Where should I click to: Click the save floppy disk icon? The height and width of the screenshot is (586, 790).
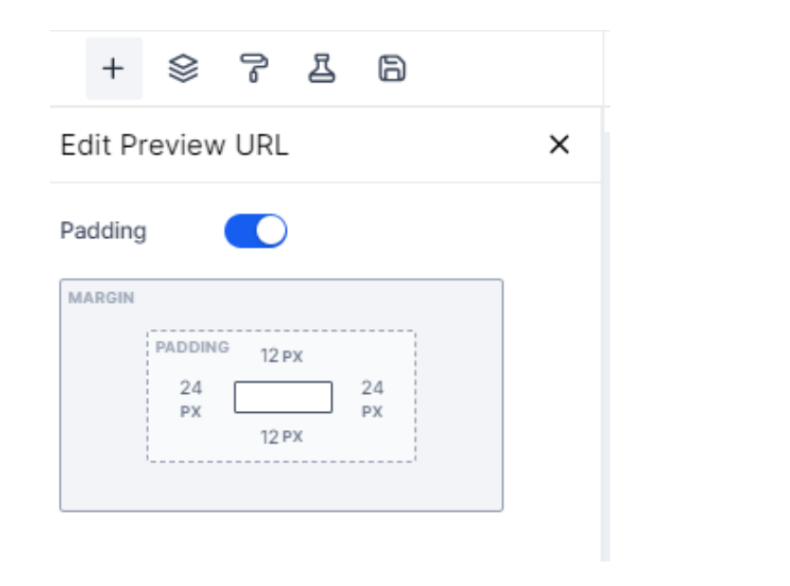pos(391,69)
